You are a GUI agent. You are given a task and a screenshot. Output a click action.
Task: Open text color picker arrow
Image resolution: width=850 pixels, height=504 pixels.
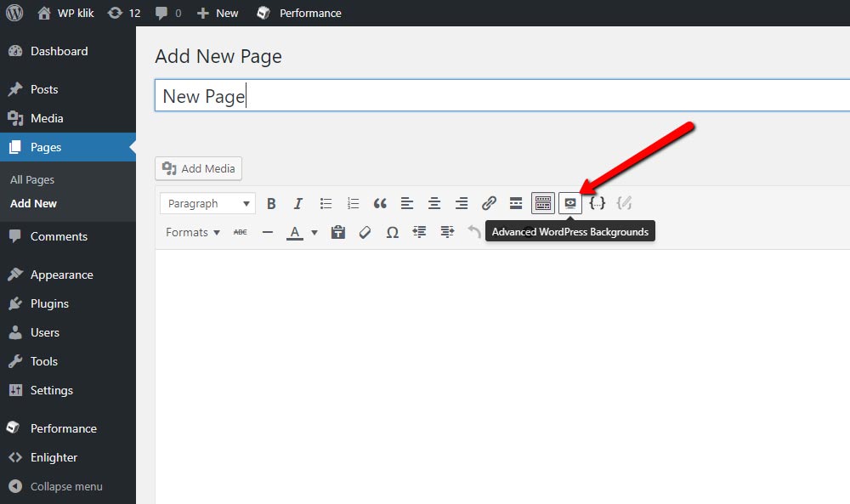point(314,233)
